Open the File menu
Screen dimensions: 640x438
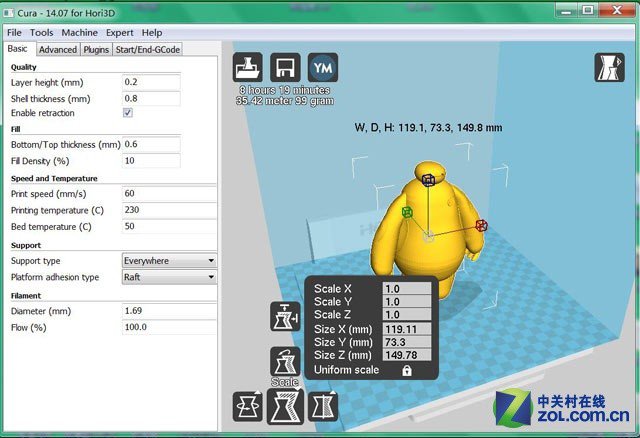click(14, 33)
